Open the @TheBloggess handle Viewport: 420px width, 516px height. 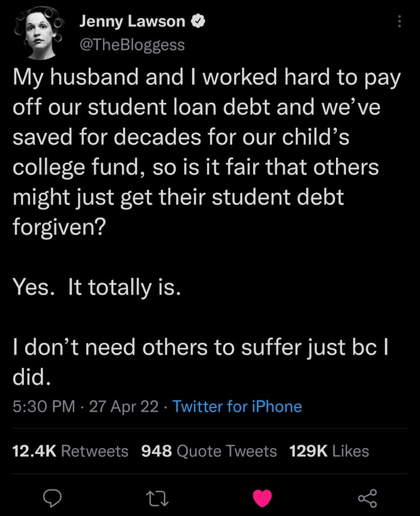pyautogui.click(x=132, y=44)
